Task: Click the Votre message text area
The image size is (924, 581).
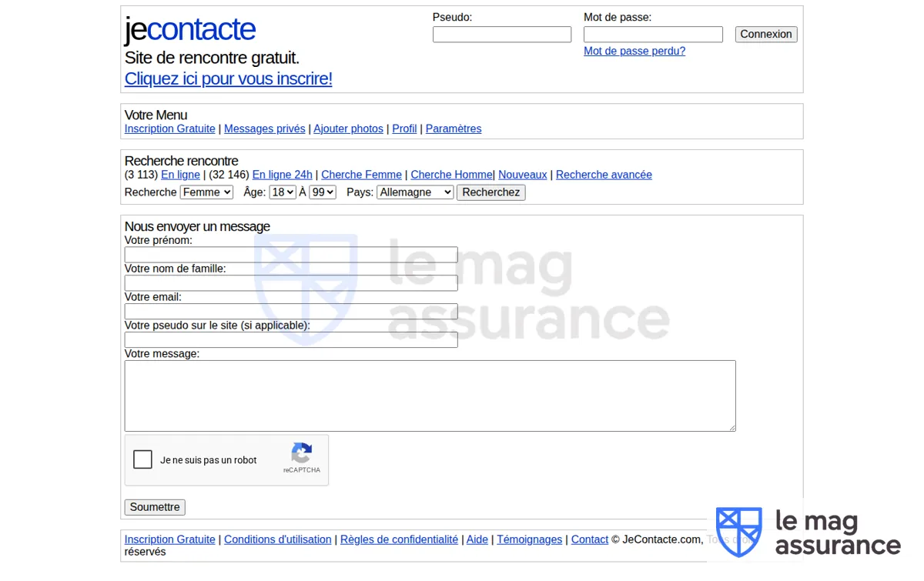Action: coord(430,396)
